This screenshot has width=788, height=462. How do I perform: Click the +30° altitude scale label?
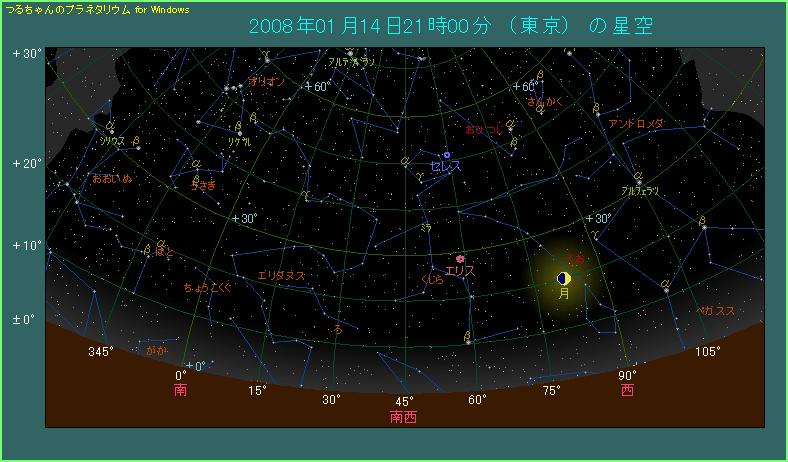[26, 54]
